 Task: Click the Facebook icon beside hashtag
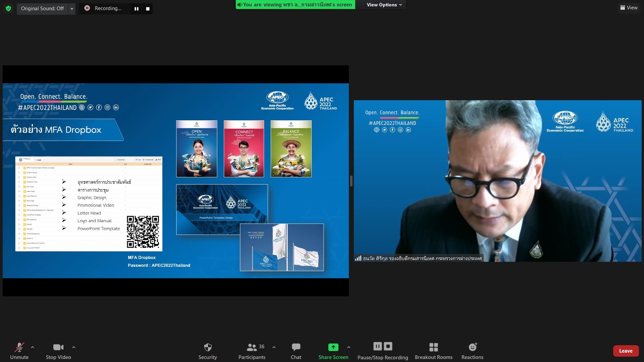(x=99, y=107)
